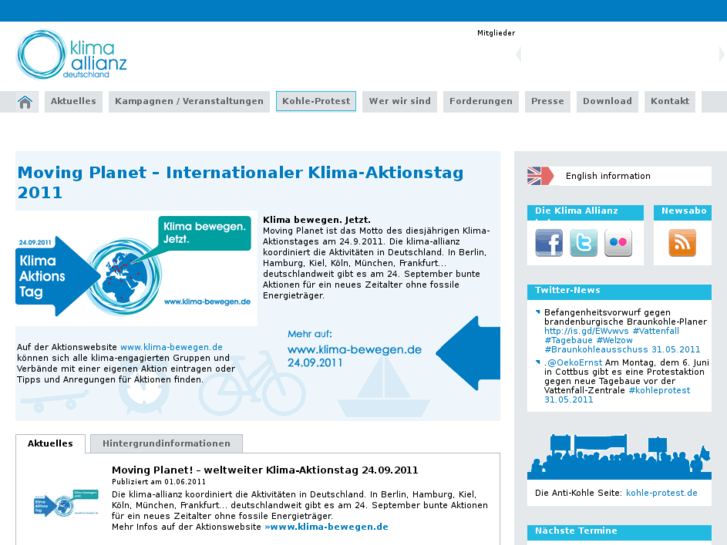Open the @OekoErnst Twitter mention
Screen dimensions: 727x545
[574, 363]
